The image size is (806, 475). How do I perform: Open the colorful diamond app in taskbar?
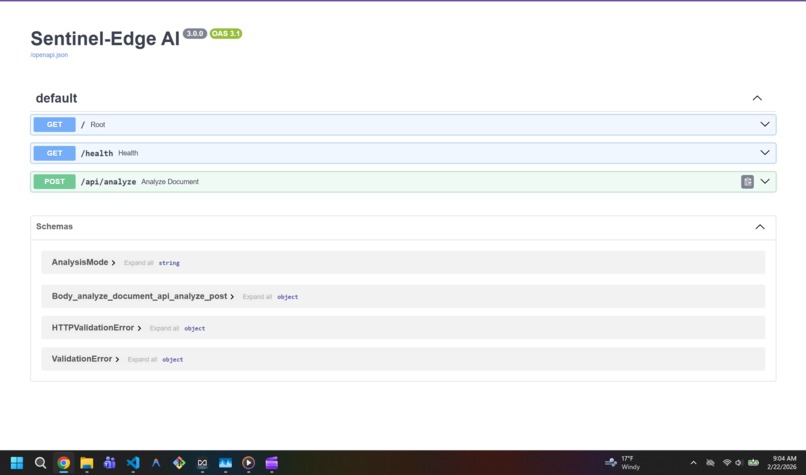coord(179,463)
